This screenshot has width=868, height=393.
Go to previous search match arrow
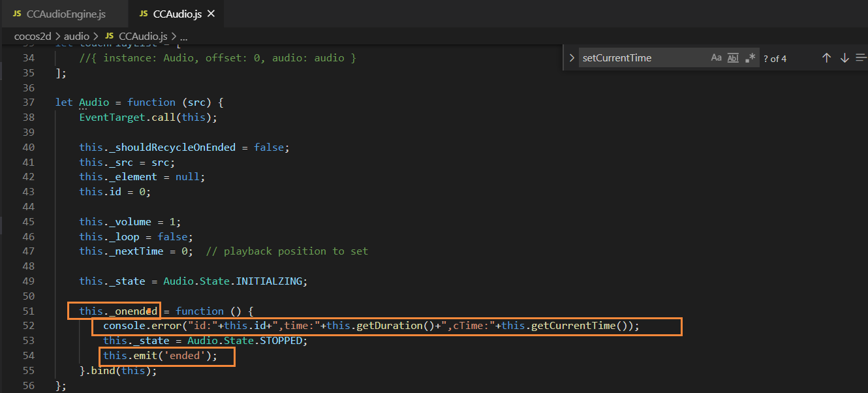pyautogui.click(x=826, y=58)
